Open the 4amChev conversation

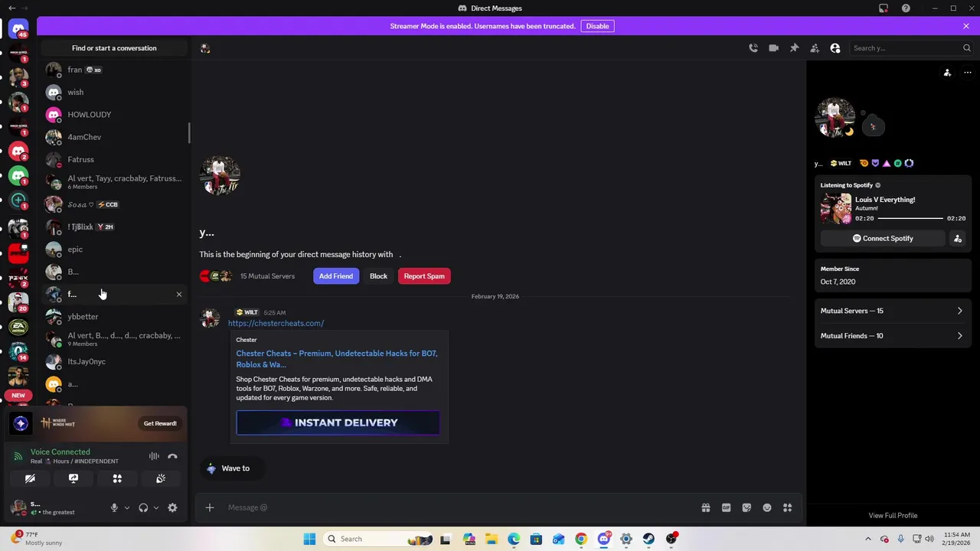click(x=114, y=137)
